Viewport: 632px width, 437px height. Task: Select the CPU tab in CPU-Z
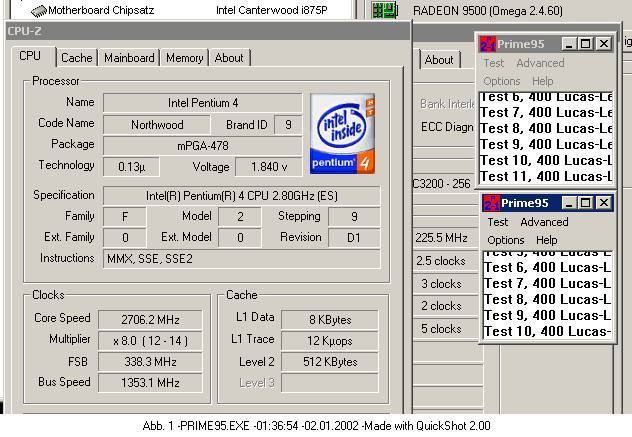point(31,56)
